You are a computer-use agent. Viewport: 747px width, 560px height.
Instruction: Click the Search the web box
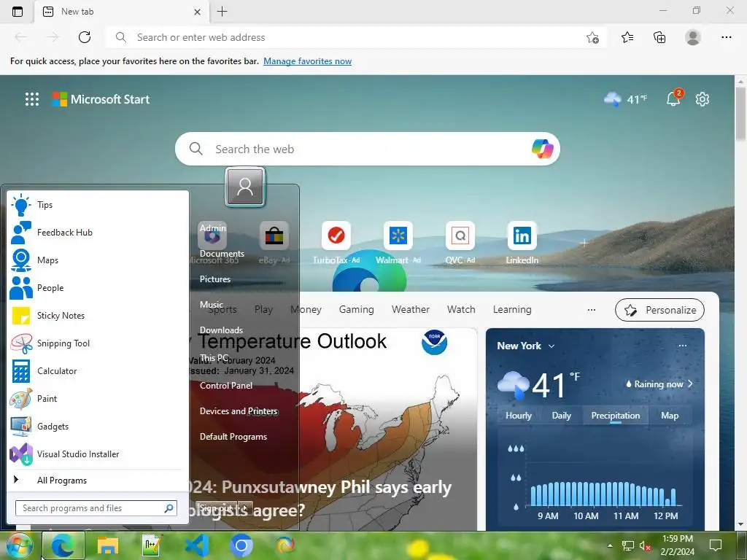tap(367, 149)
